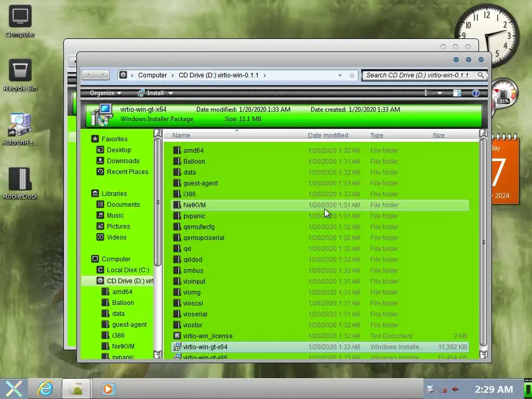532x399 pixels.
Task: Click the file list vertical scrollbar down arrow
Action: [483, 354]
